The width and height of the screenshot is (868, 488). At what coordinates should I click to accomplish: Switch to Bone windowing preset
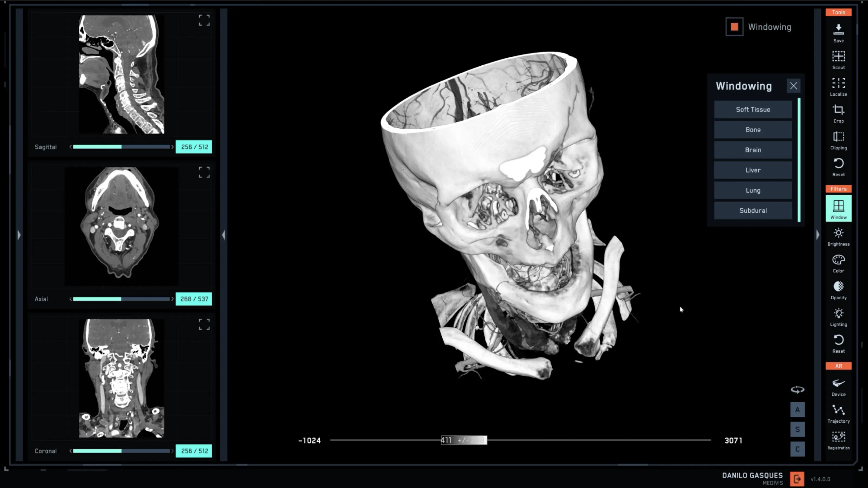pyautogui.click(x=753, y=130)
